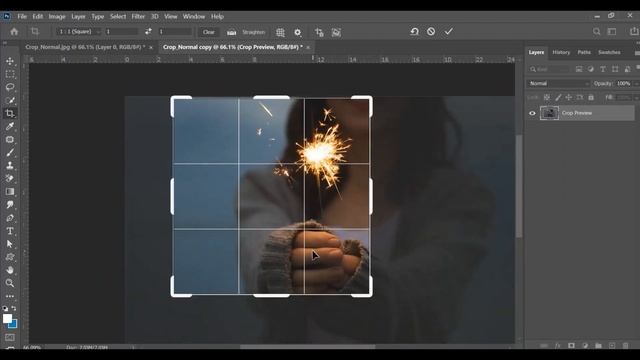The height and width of the screenshot is (360, 640).
Task: Click the Straighten level icon
Action: pos(231,32)
